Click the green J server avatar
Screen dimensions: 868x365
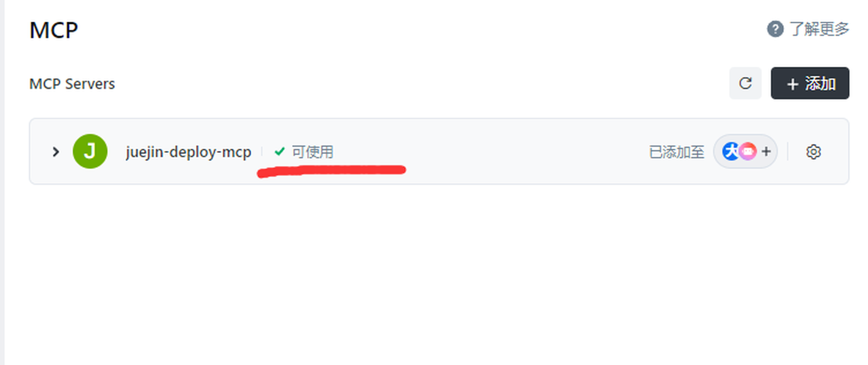[x=90, y=151]
